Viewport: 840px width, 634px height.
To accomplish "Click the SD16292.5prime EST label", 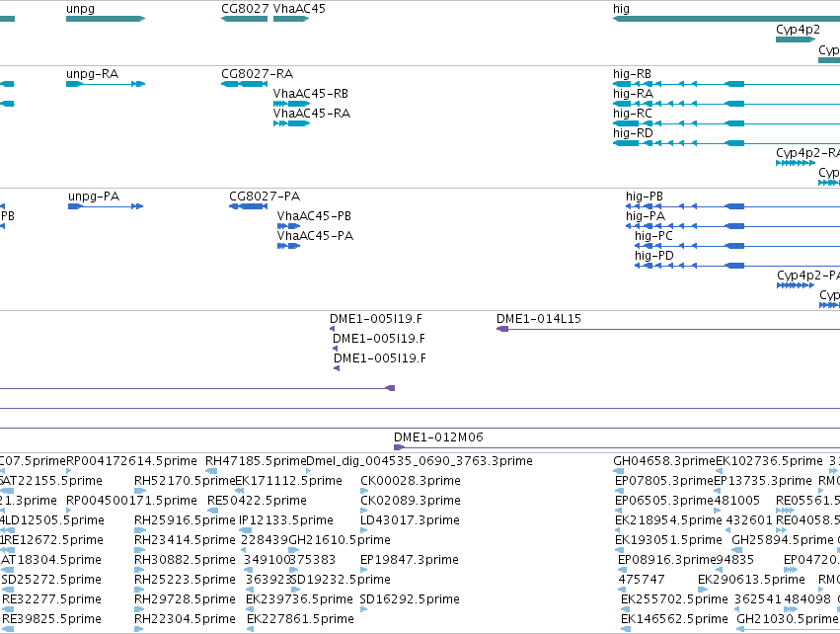I will [410, 599].
